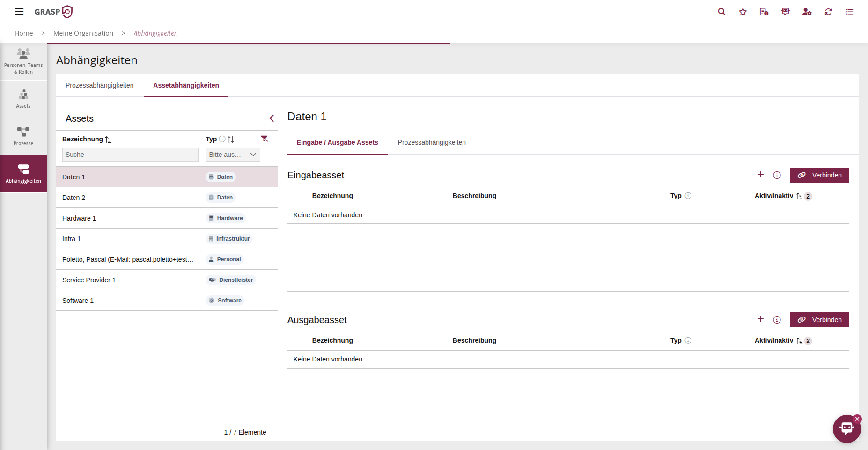The height and width of the screenshot is (450, 868).
Task: Open the 'Bitte aus…' type filter dropdown
Action: [233, 155]
